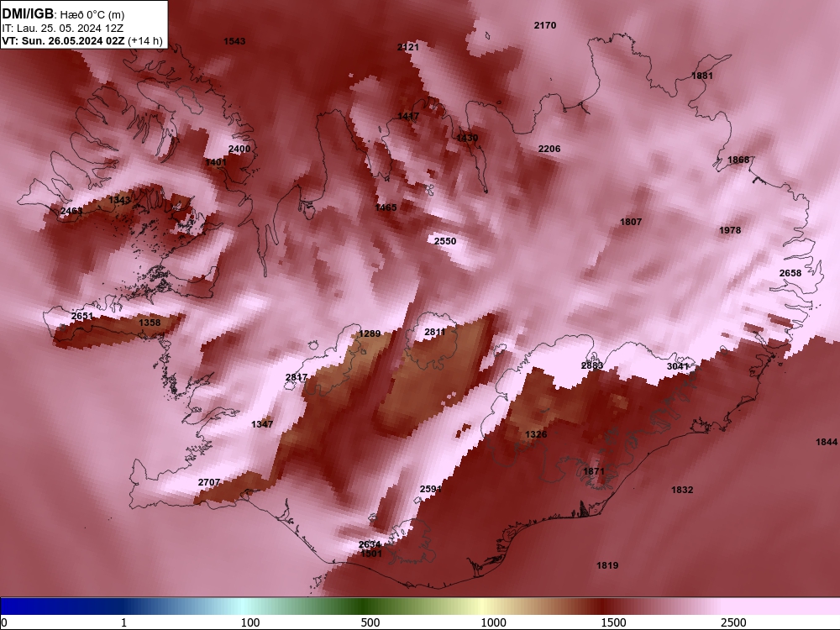
Task: Click the map value 1347
Action: coord(262,424)
